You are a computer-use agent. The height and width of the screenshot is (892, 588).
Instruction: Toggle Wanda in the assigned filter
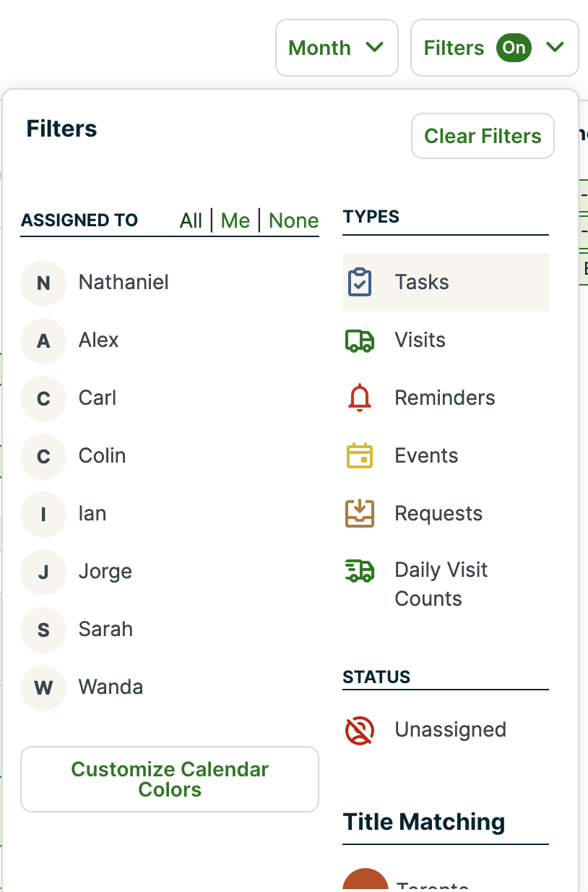pos(111,687)
